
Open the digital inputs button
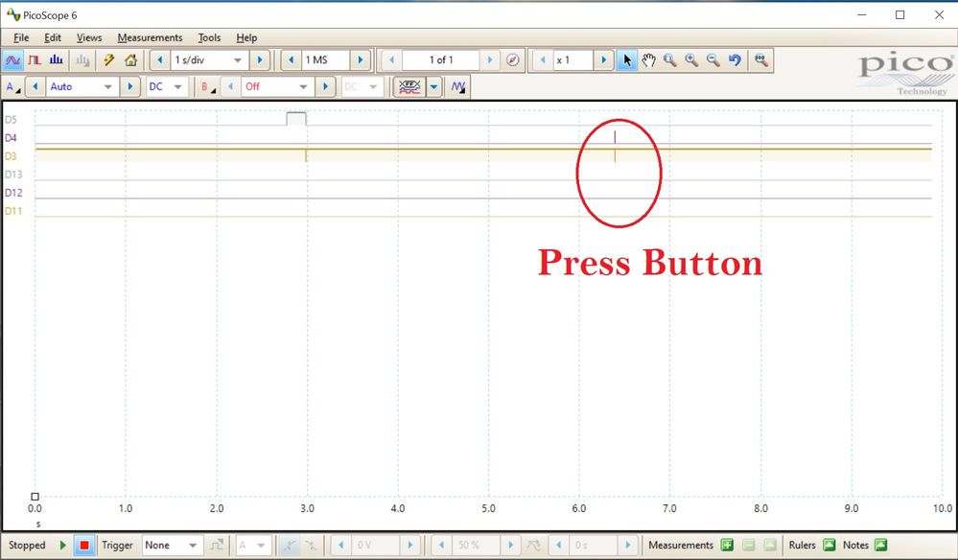(x=409, y=86)
